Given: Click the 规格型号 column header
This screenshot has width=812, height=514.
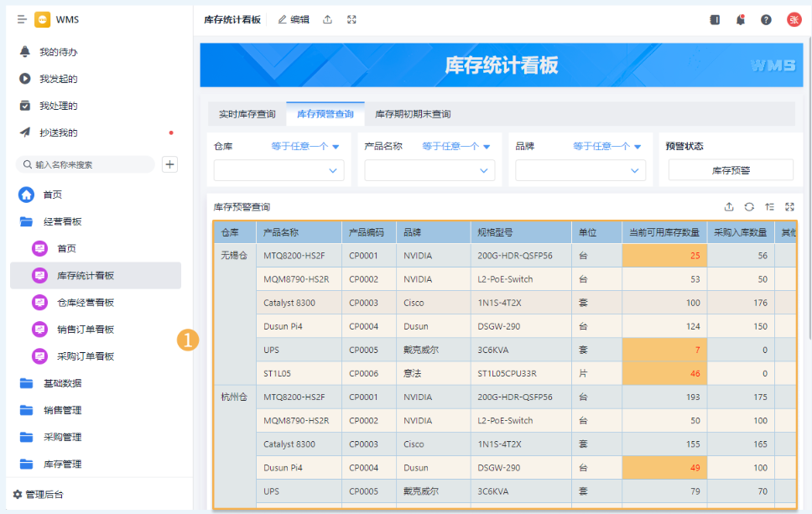Looking at the screenshot, I should pos(521,232).
